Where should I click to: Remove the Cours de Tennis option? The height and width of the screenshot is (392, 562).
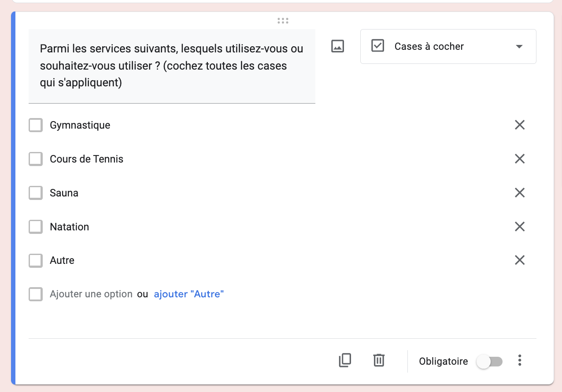click(x=519, y=159)
